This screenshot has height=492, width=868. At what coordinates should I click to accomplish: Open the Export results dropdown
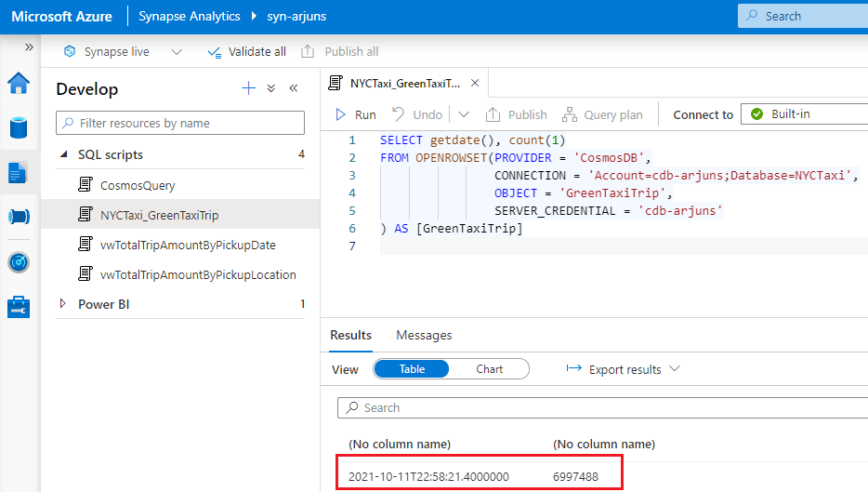(624, 369)
